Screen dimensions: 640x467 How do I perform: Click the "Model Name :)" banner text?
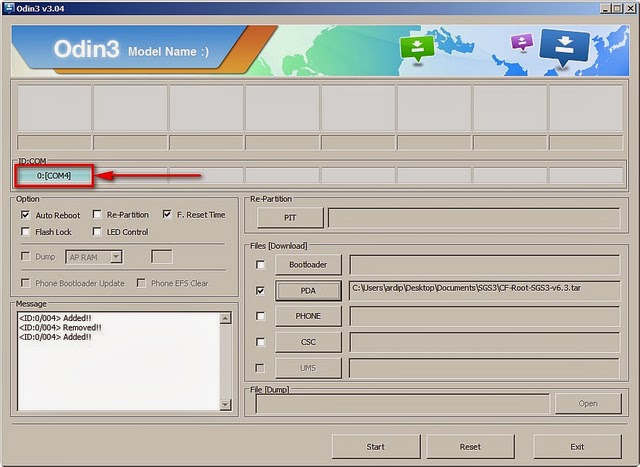click(x=168, y=51)
